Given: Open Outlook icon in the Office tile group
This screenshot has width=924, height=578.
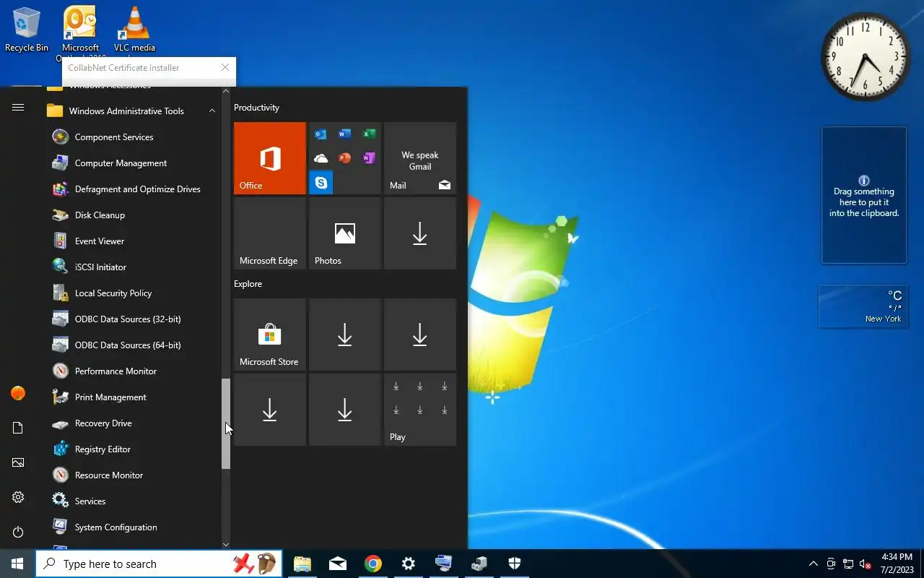Looking at the screenshot, I should (x=321, y=134).
